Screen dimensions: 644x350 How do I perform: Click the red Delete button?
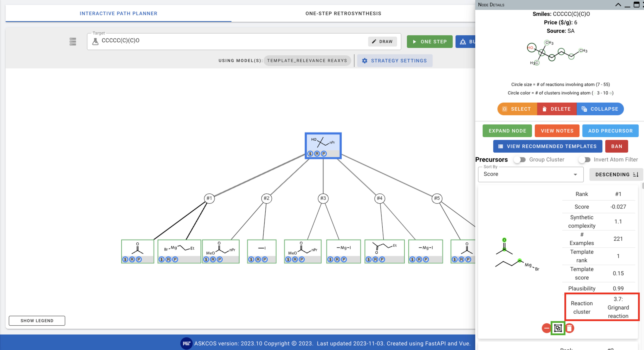[x=557, y=109]
